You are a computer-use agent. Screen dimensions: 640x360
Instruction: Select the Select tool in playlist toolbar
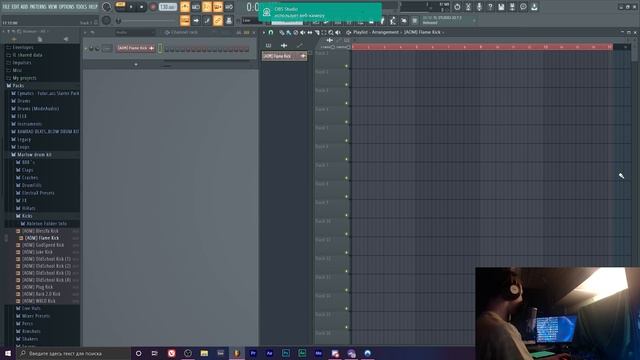[324, 32]
